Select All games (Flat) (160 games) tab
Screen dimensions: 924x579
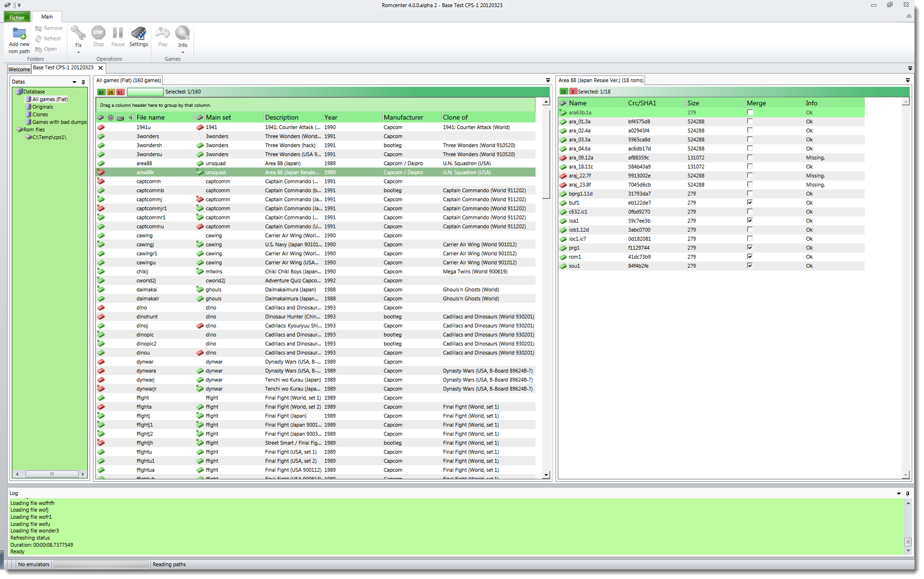click(x=129, y=80)
